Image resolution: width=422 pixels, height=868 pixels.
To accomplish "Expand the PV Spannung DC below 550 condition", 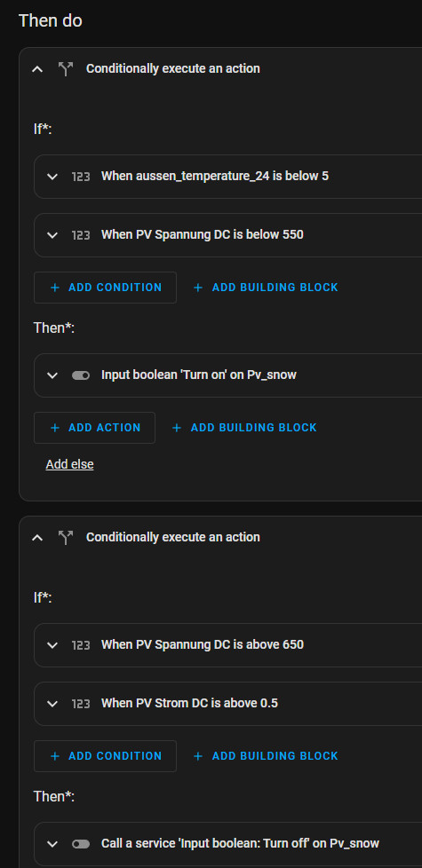I will (x=52, y=235).
